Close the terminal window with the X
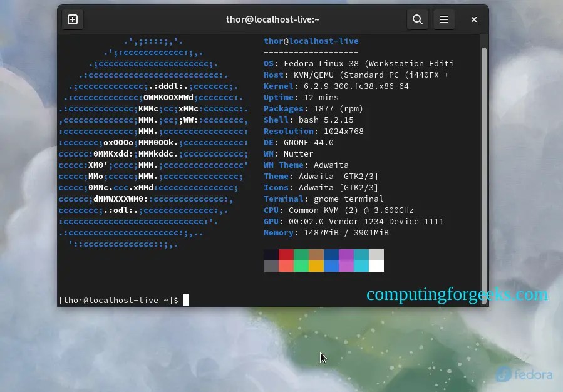563x392 pixels. [473, 19]
